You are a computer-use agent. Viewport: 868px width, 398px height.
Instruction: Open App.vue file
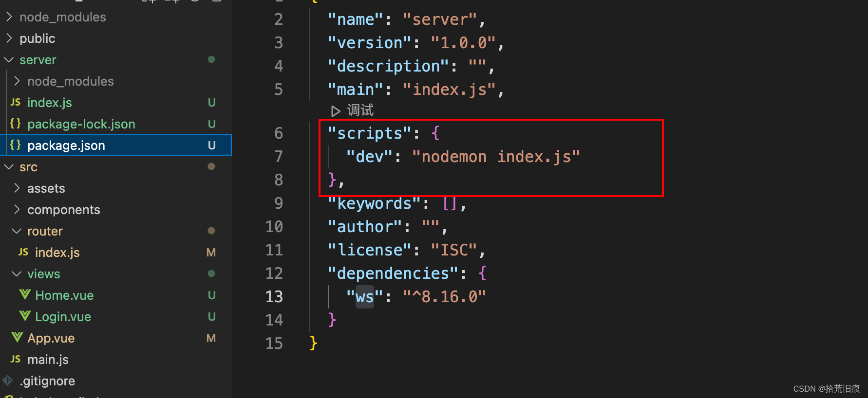[51, 338]
